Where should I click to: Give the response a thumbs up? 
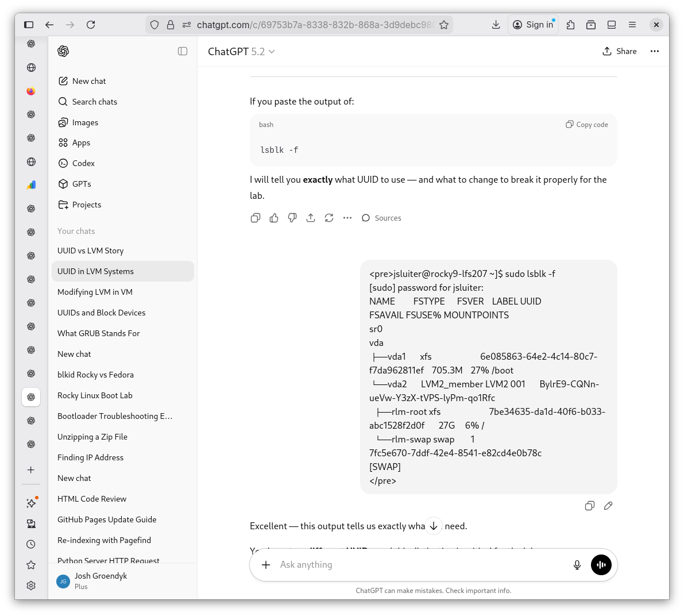click(x=274, y=218)
